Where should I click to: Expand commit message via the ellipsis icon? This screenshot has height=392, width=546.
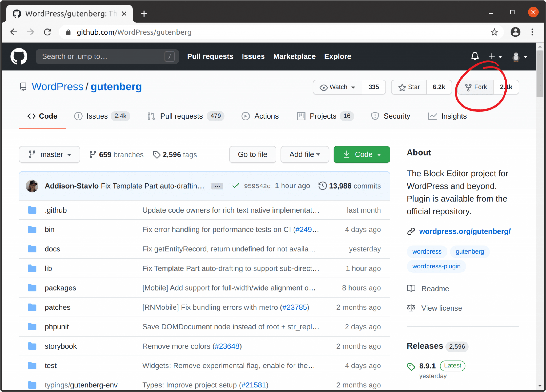click(217, 186)
